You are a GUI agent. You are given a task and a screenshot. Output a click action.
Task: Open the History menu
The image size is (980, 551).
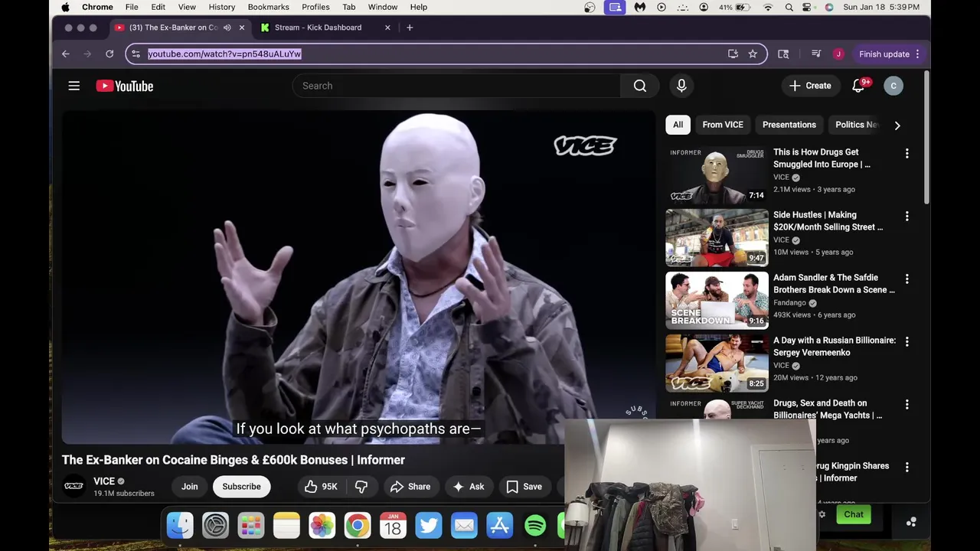[x=222, y=7]
